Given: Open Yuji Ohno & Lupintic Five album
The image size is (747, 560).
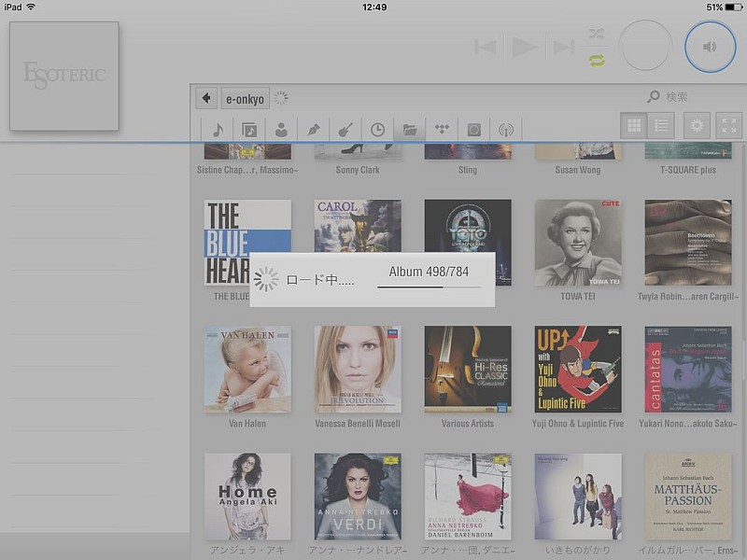Looking at the screenshot, I should (x=578, y=369).
